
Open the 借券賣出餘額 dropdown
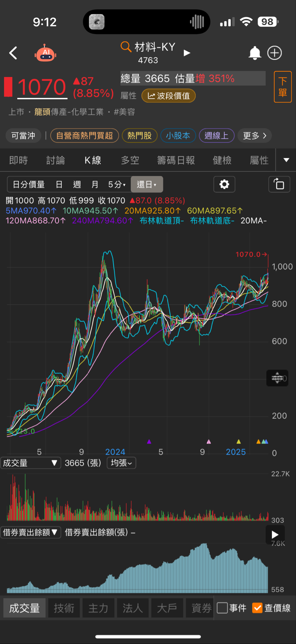[30, 532]
